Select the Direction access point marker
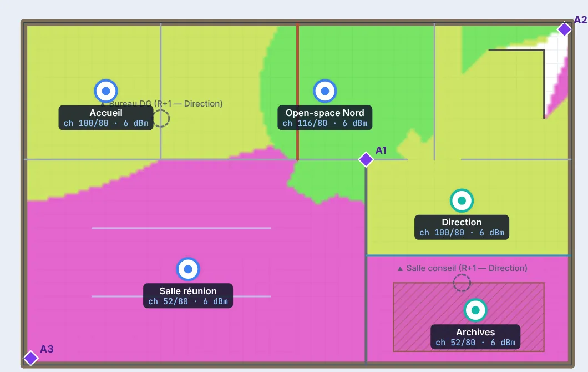Image resolution: width=588 pixels, height=372 pixels. 462,200
